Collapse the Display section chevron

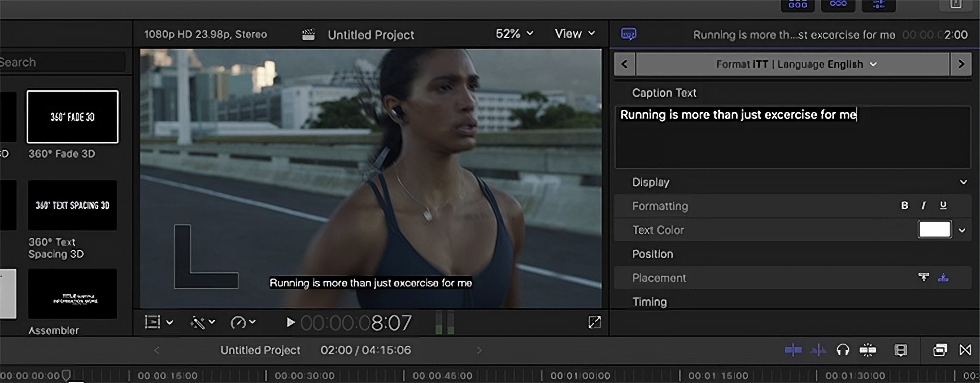click(963, 182)
